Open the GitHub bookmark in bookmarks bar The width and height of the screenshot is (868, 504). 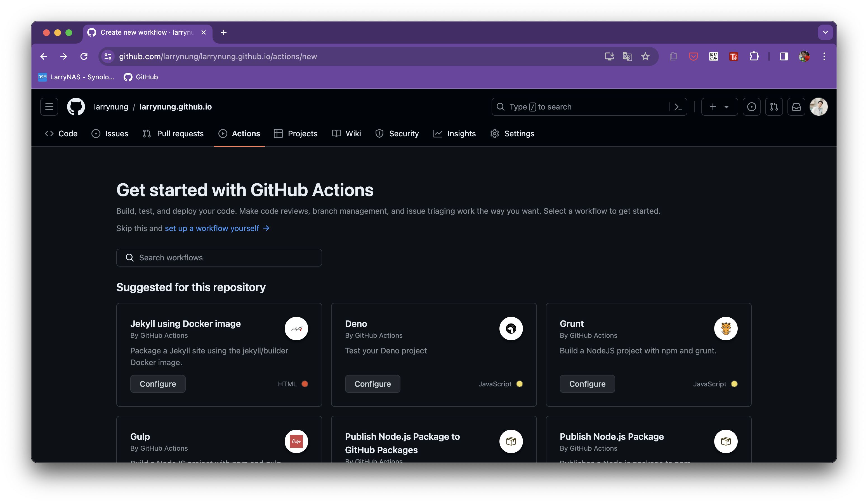click(x=141, y=77)
